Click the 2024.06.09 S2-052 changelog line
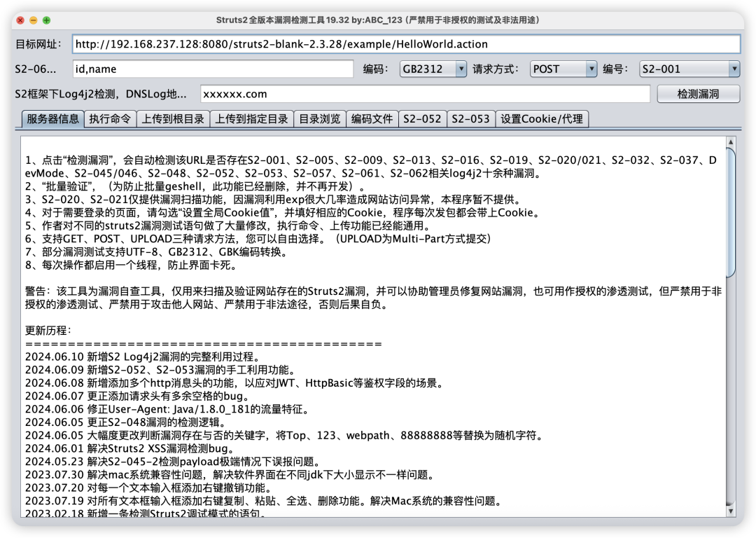The width and height of the screenshot is (756, 538). [160, 370]
